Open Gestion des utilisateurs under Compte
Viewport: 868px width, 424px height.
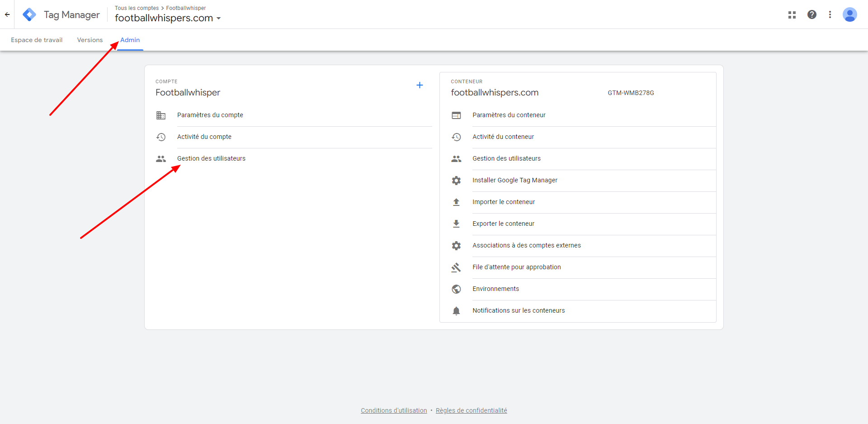[x=211, y=159]
